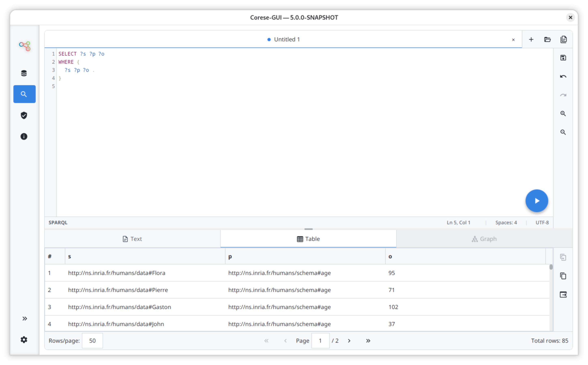Save the current query file
The height and width of the screenshot is (365, 588).
pyautogui.click(x=563, y=58)
